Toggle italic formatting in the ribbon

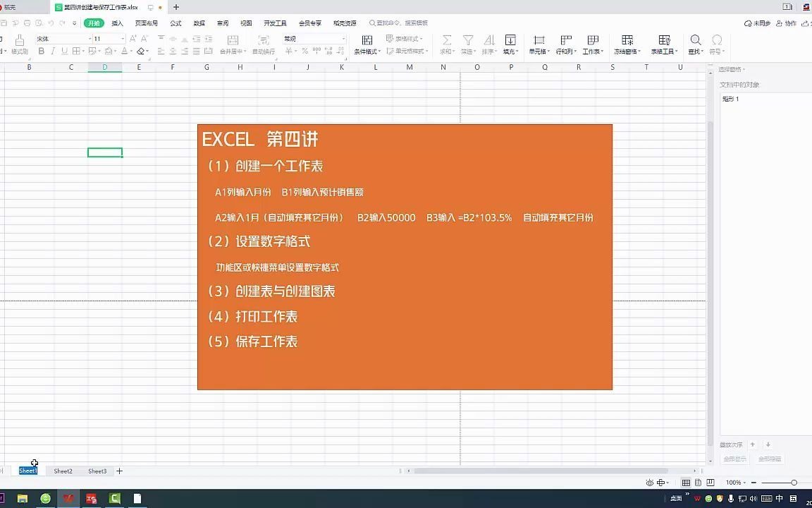click(x=52, y=51)
